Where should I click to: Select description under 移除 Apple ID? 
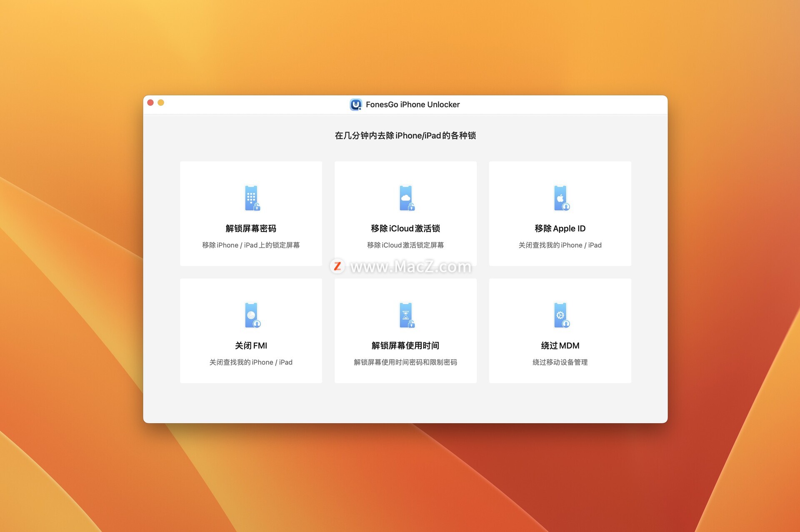point(560,245)
